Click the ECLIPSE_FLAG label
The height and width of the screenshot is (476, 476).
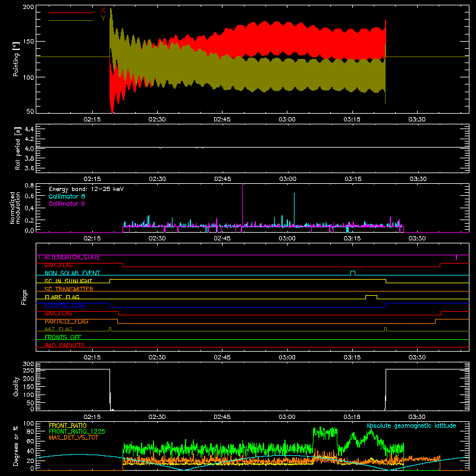(65, 305)
